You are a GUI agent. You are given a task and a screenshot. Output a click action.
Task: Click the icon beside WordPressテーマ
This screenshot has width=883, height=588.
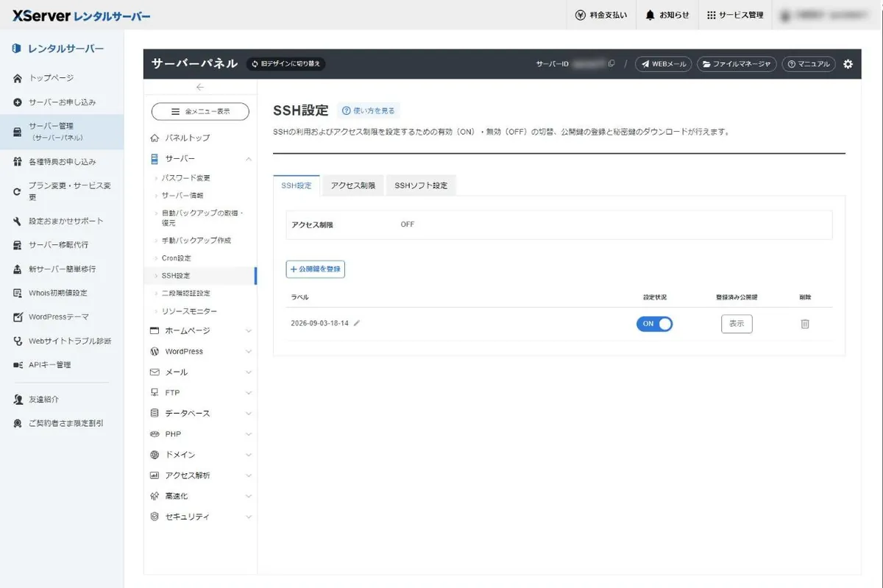click(18, 317)
